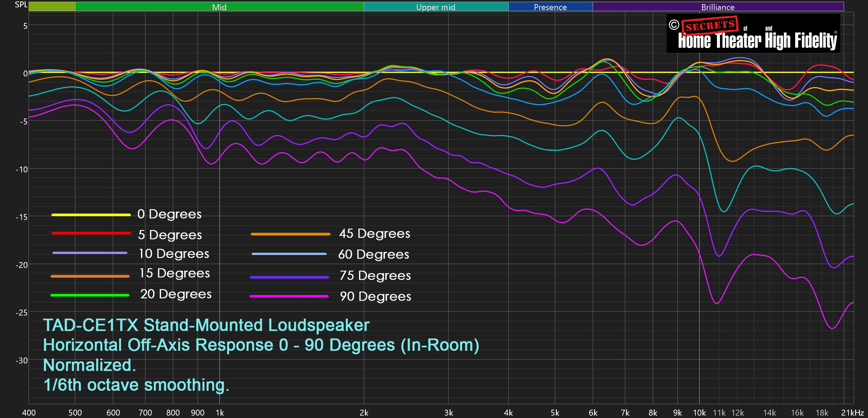
Task: Click the magenta 90 Degrees legend line
Action: 289,296
